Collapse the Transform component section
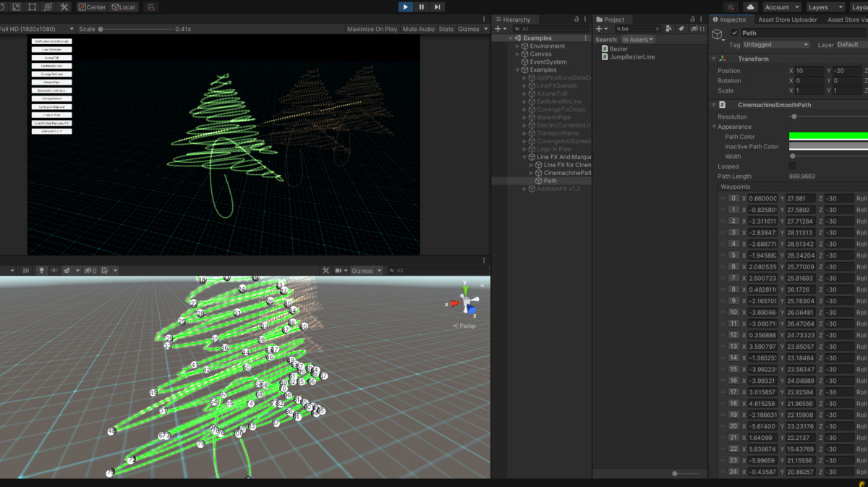Image resolution: width=868 pixels, height=487 pixels. click(714, 59)
